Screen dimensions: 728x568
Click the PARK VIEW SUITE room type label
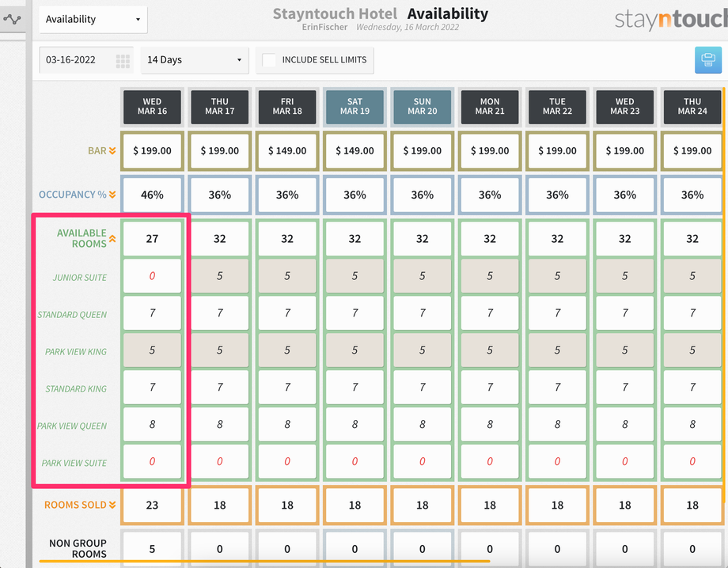click(74, 463)
